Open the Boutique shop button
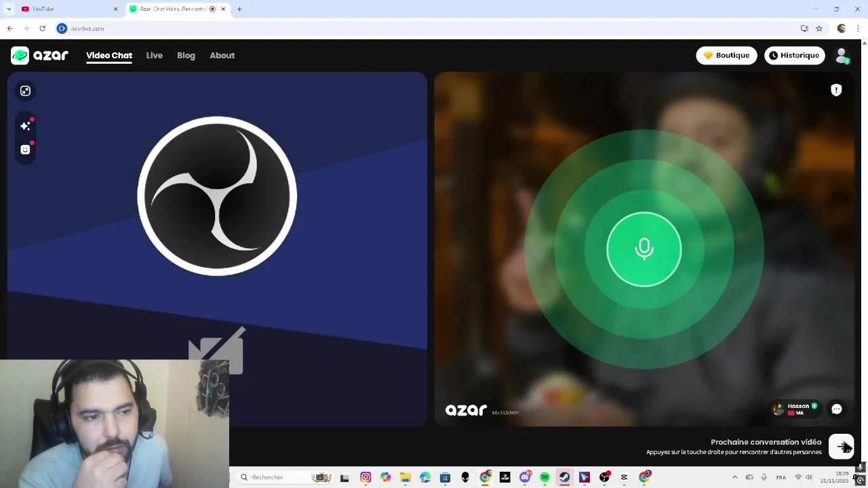868x488 pixels. [726, 56]
